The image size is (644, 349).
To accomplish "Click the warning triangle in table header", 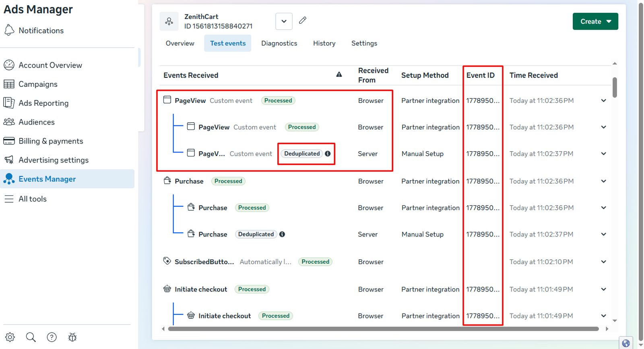I will pos(339,74).
